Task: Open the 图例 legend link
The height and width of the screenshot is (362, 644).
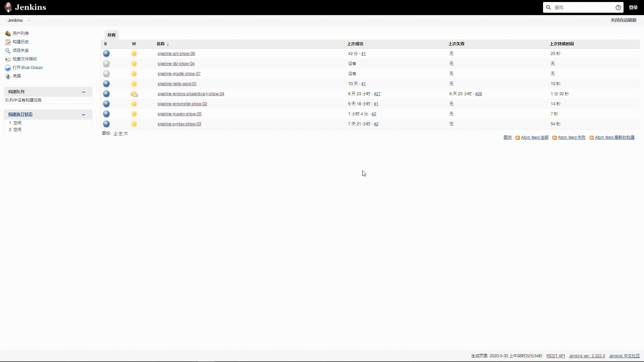Action: [x=507, y=137]
